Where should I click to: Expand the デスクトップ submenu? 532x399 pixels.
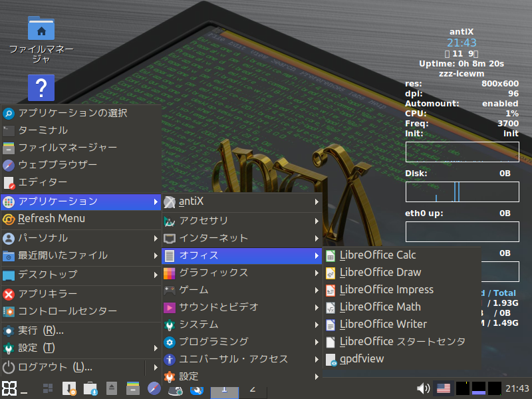(81, 275)
